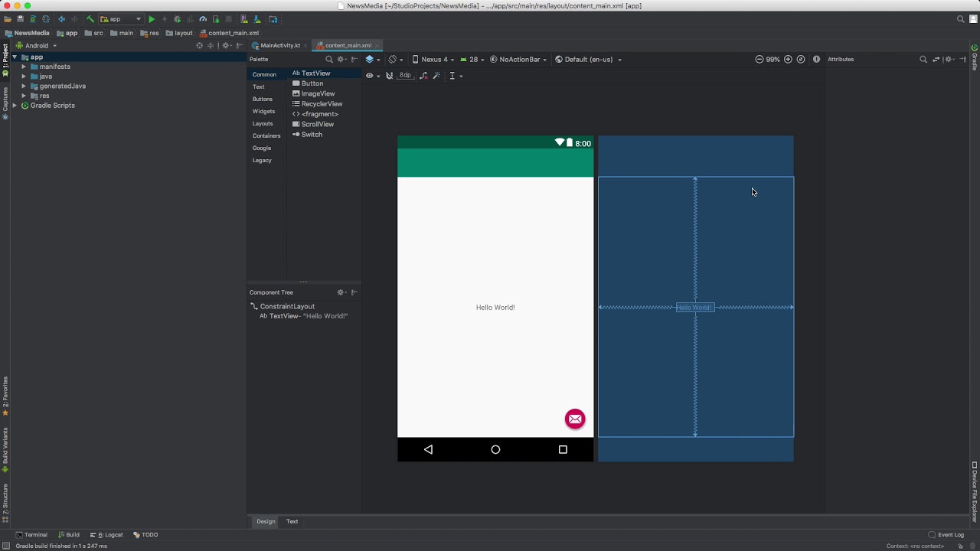
Task: Toggle the Device File Explorer side panel
Action: click(975, 491)
